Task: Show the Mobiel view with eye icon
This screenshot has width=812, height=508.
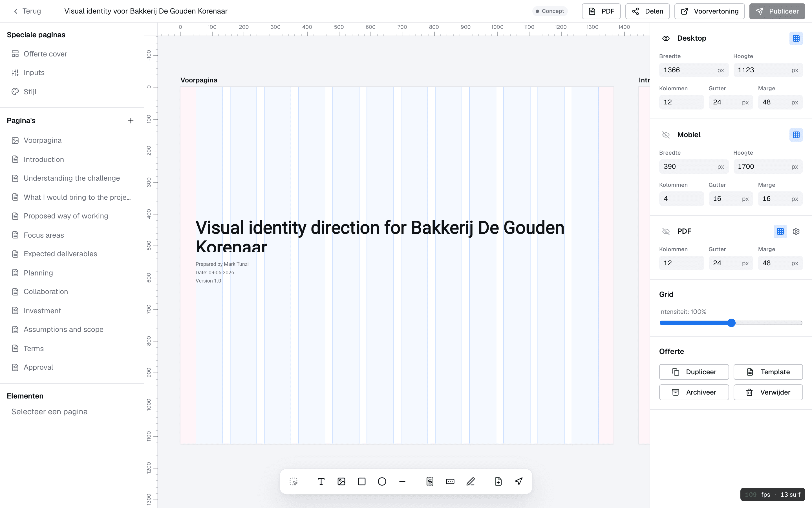Action: click(666, 135)
